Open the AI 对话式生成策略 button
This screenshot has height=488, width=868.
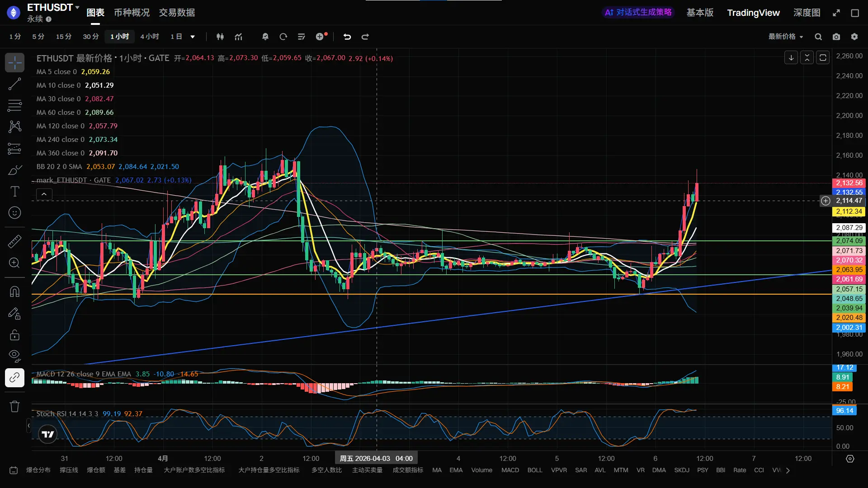[638, 13]
